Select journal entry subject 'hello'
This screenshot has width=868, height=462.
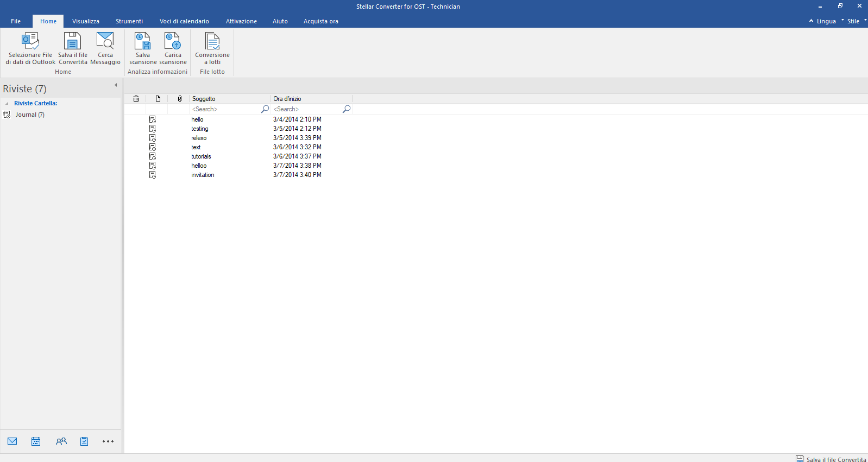(x=197, y=119)
